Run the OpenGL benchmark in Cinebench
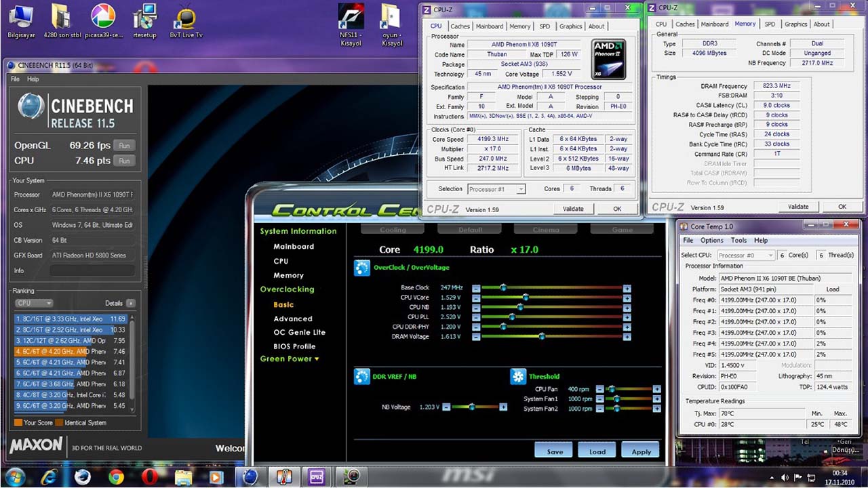868x488 pixels. pos(124,146)
